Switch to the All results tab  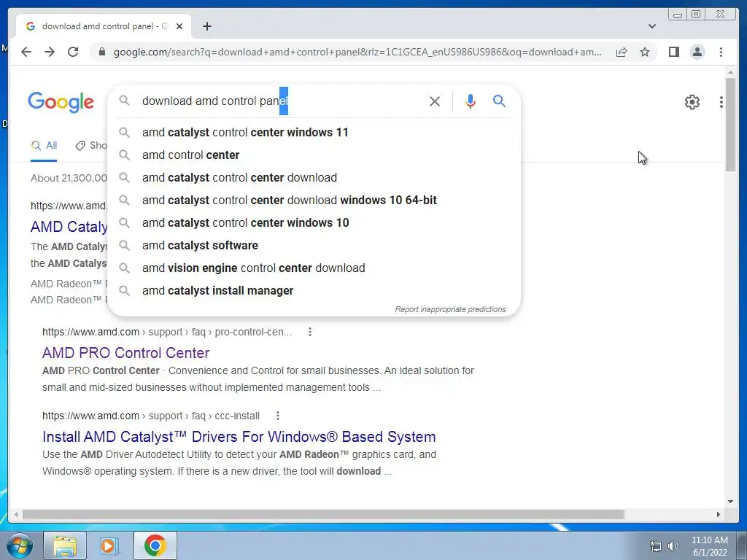[44, 146]
